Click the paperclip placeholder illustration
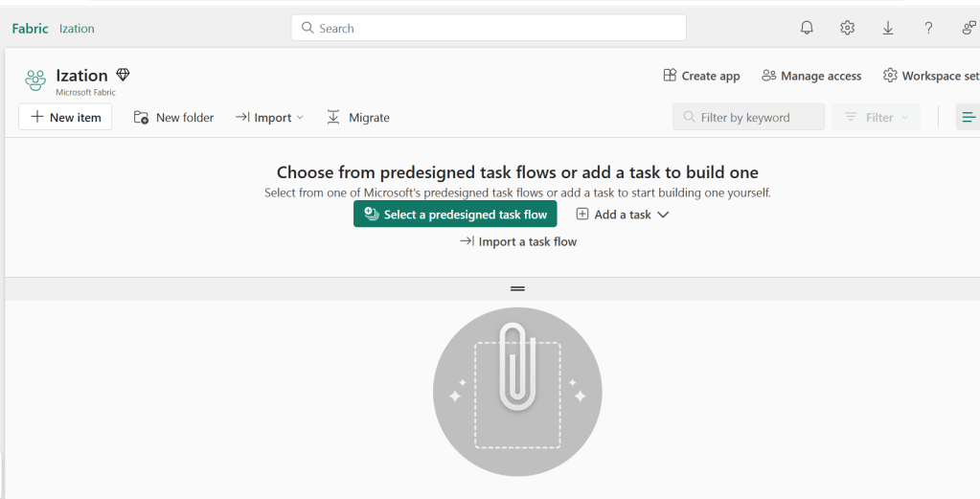Image resolution: width=980 pixels, height=499 pixels. (x=517, y=391)
